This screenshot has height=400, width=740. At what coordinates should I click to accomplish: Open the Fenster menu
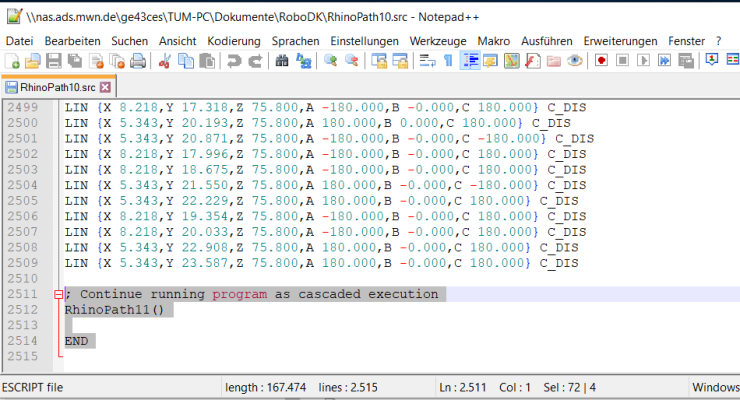(x=686, y=41)
